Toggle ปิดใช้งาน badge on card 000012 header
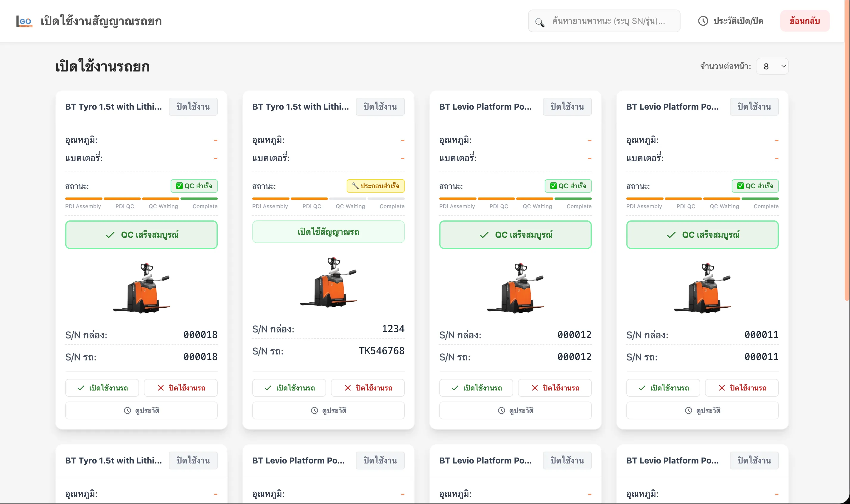The image size is (850, 504). click(567, 107)
